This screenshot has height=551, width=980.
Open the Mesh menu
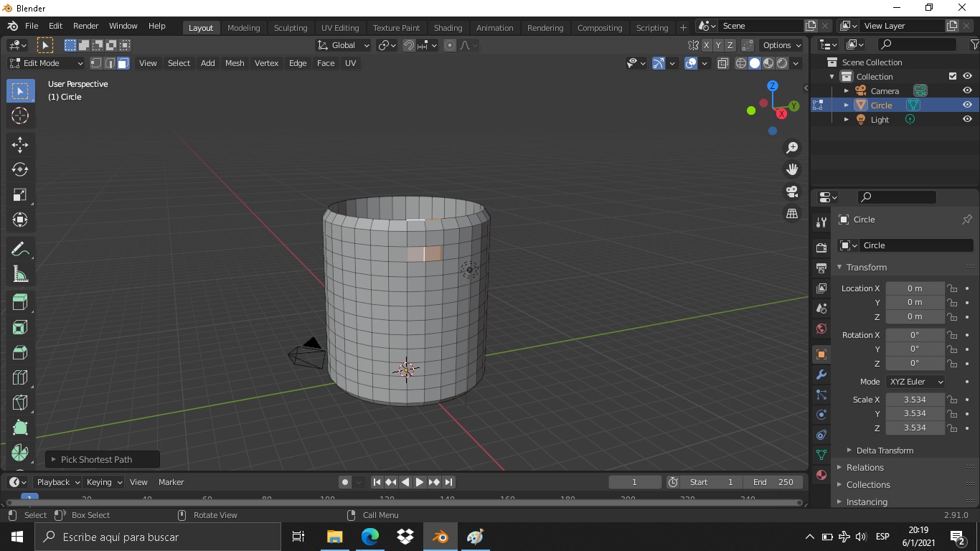[235, 63]
